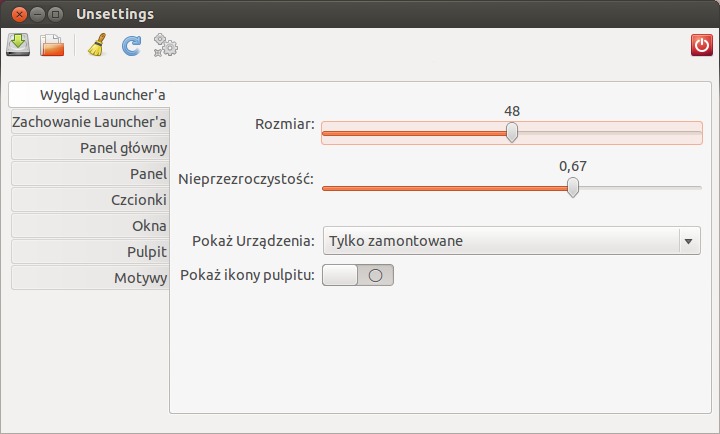Screen dimensions: 720x434
Task: Click the Rozmiar: label
Action: 285,124
